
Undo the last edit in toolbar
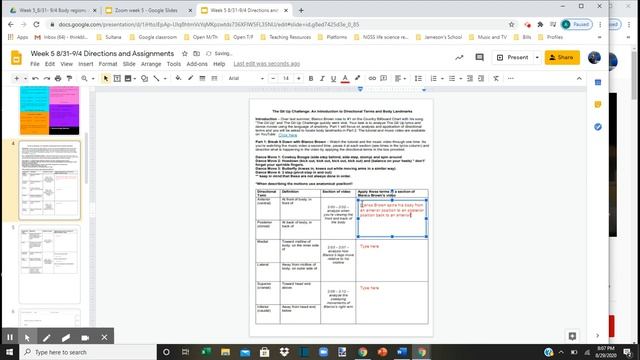click(x=36, y=78)
